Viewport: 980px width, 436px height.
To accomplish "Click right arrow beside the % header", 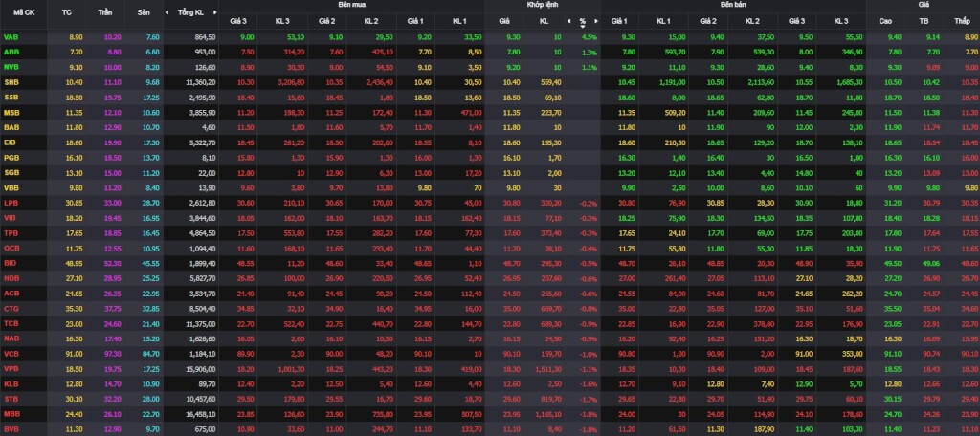I will coord(595,21).
